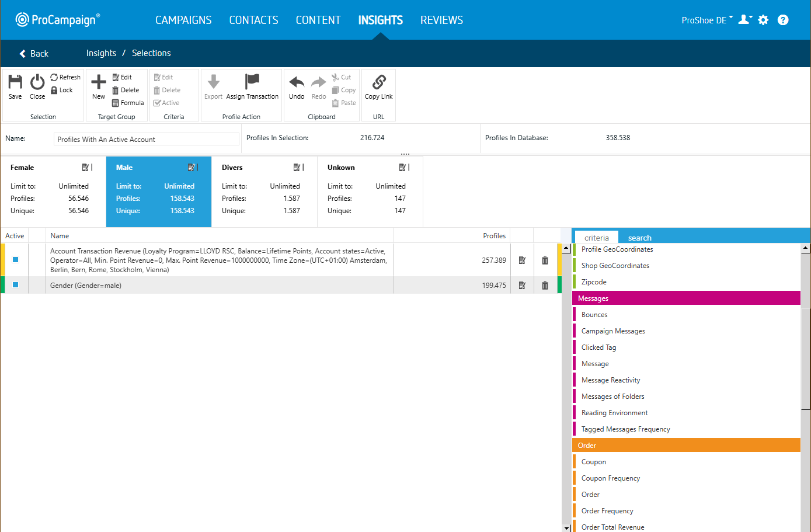
Task: Click the Copy Link chain icon
Action: click(x=379, y=82)
